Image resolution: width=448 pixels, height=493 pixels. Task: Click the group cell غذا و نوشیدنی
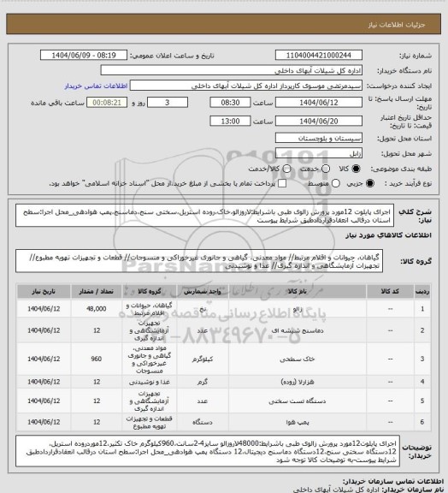point(150,382)
